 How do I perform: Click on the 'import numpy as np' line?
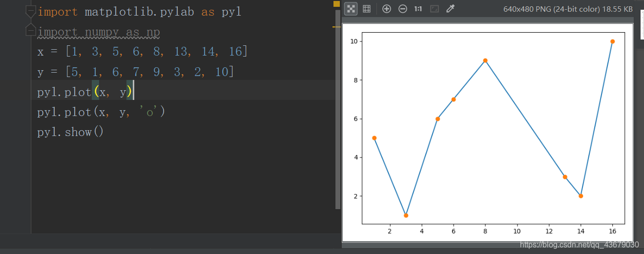(99, 32)
